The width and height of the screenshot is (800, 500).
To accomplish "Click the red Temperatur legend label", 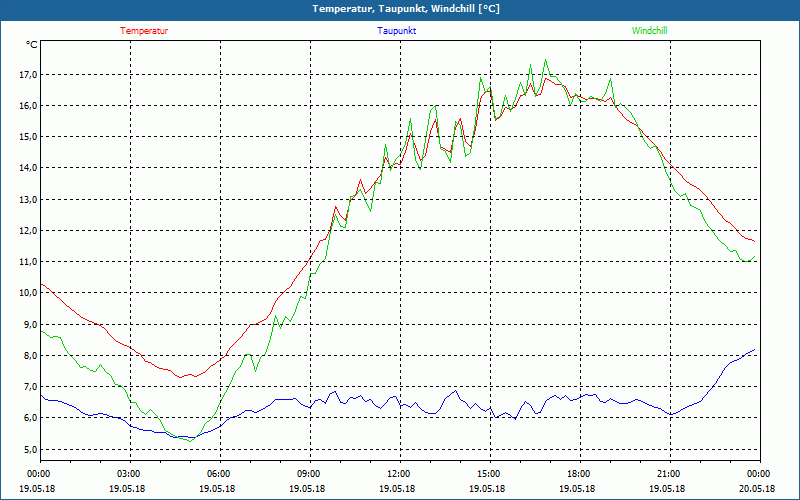I will (x=144, y=31).
